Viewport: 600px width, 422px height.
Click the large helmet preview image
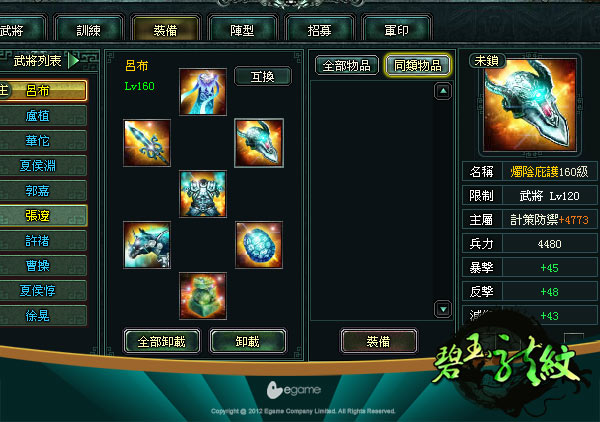tap(530, 105)
